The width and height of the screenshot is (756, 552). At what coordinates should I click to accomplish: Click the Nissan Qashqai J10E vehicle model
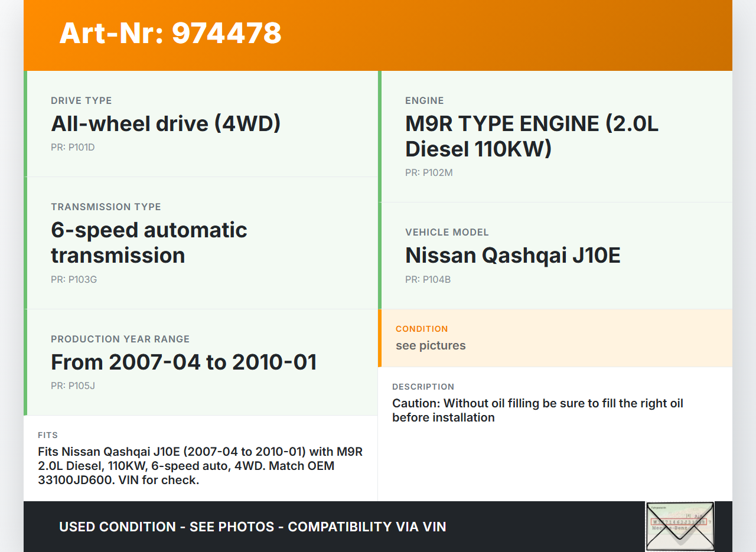click(513, 255)
